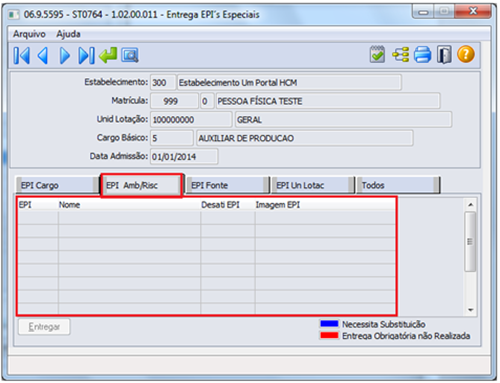The width and height of the screenshot is (500, 383).
Task: Go to the previous record
Action: tap(43, 55)
